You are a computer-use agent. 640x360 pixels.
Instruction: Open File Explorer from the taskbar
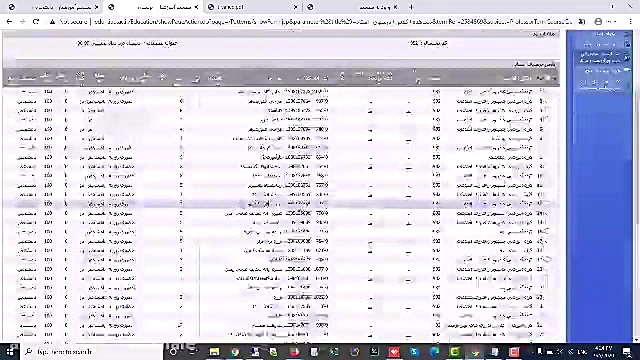(x=214, y=351)
